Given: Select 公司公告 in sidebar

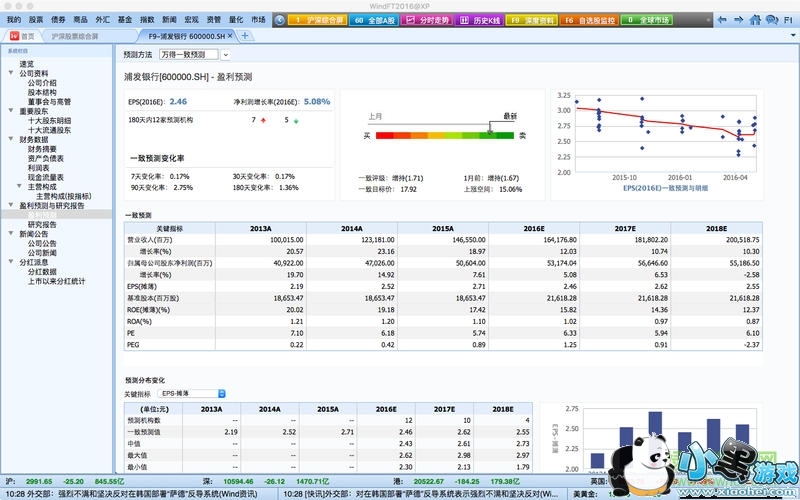Looking at the screenshot, I should pos(42,243).
